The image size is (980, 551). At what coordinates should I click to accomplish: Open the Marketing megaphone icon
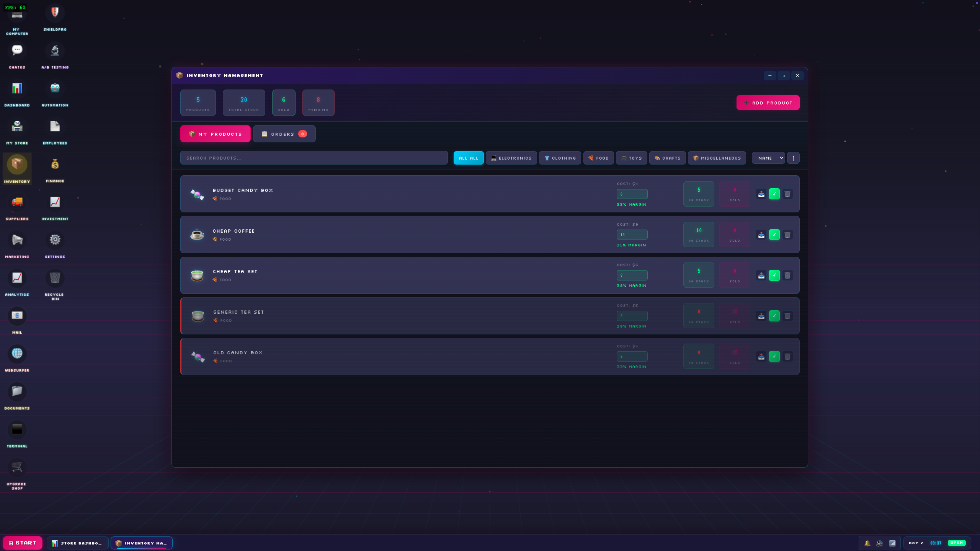pos(17,240)
